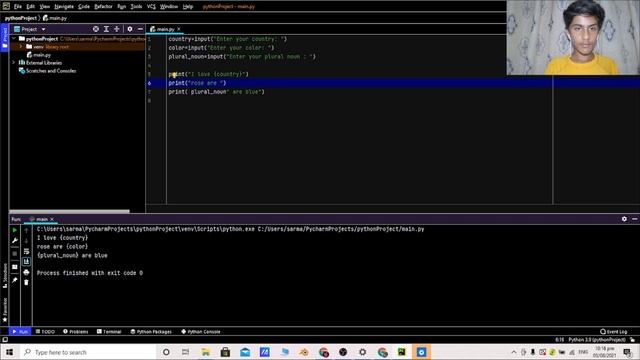Screen dimensions: 640x360
Task: Open the Event Log
Action: 613,332
